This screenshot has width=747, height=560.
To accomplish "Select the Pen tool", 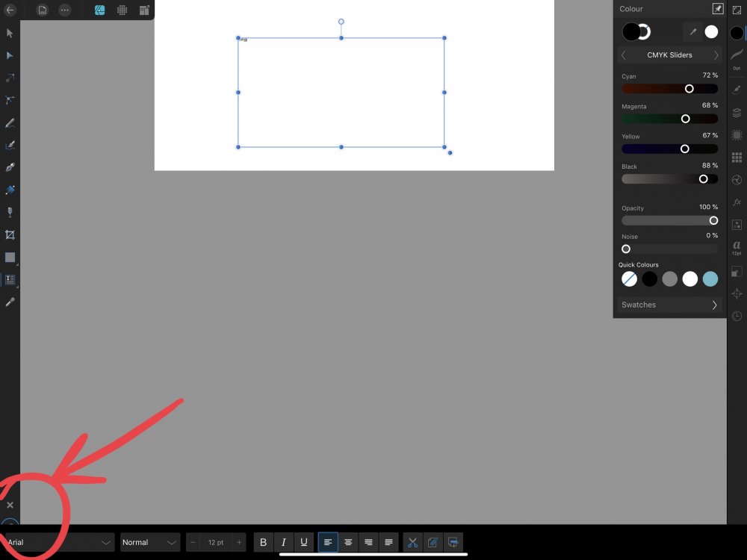I will tap(10, 167).
